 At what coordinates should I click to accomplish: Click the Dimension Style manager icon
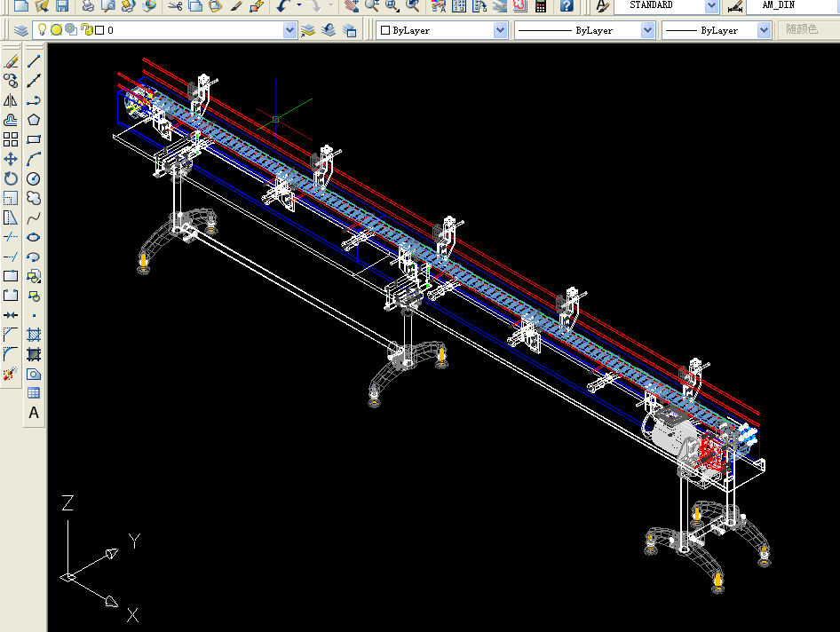735,6
